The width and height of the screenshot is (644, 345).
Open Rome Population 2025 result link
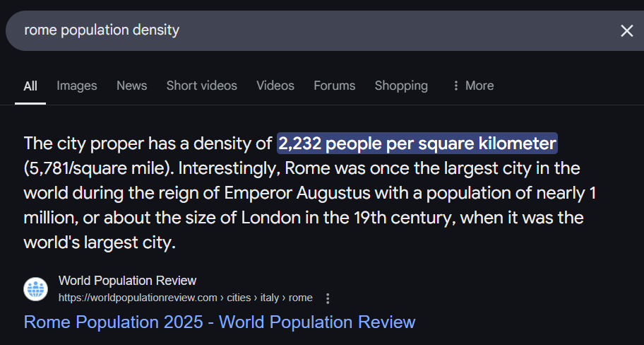click(x=220, y=322)
